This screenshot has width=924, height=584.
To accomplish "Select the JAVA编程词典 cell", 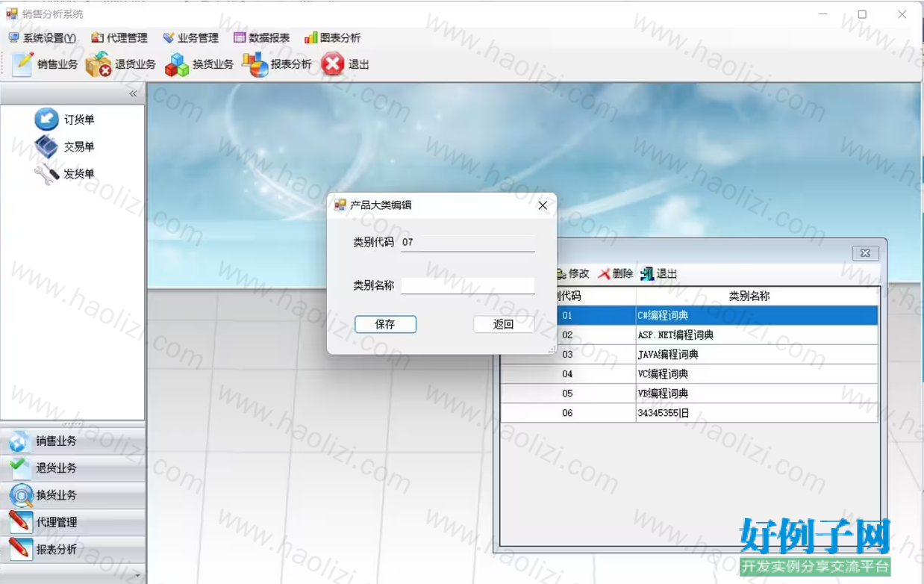I will pos(757,354).
